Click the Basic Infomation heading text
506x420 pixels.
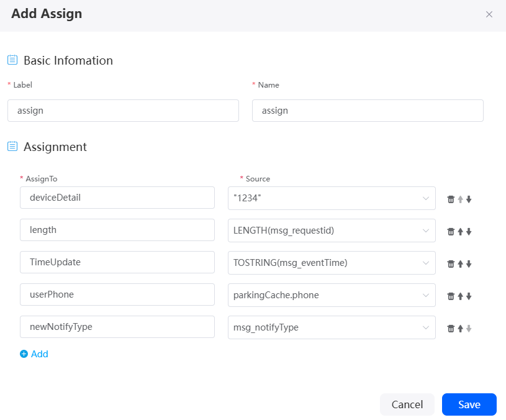[x=68, y=60]
